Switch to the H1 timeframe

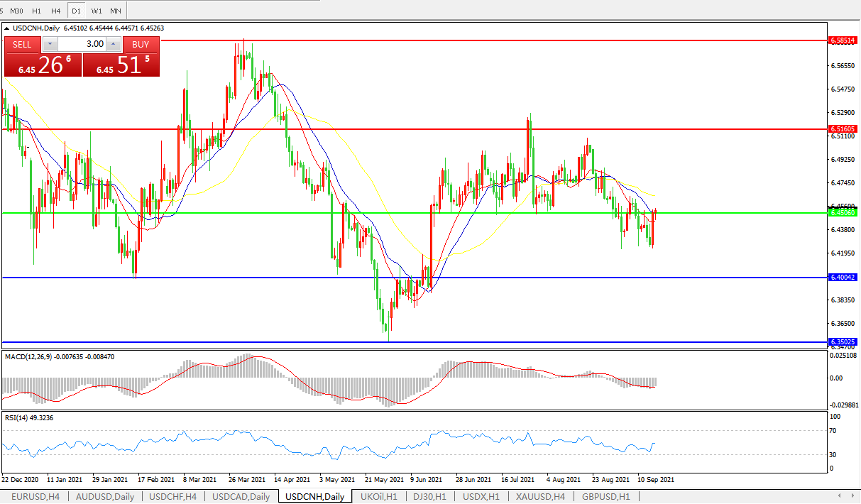[37, 11]
